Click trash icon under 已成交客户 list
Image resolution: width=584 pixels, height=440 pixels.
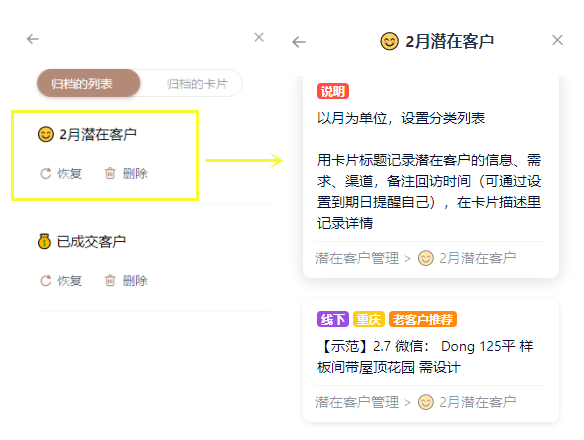point(110,281)
